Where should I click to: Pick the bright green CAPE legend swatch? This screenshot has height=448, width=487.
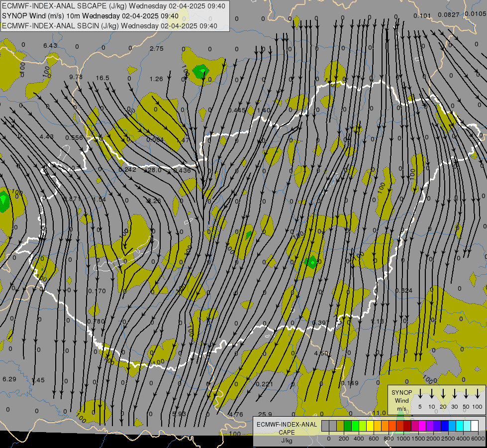(355, 426)
